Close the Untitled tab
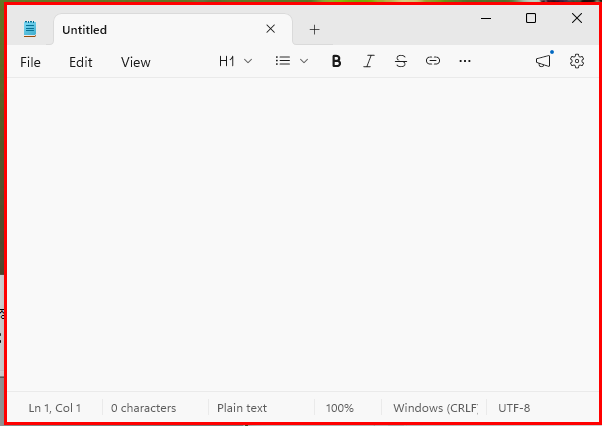The height and width of the screenshot is (426, 602). (x=270, y=29)
